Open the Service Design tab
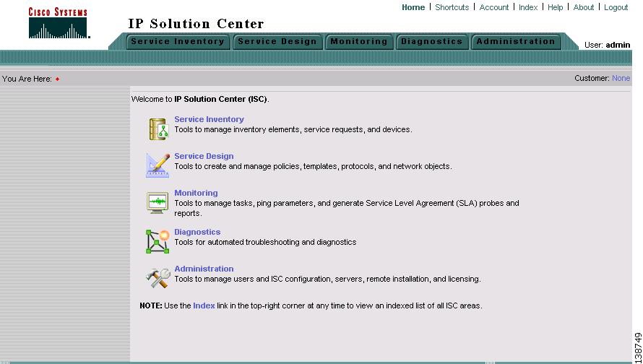The image size is (643, 364). (x=277, y=41)
